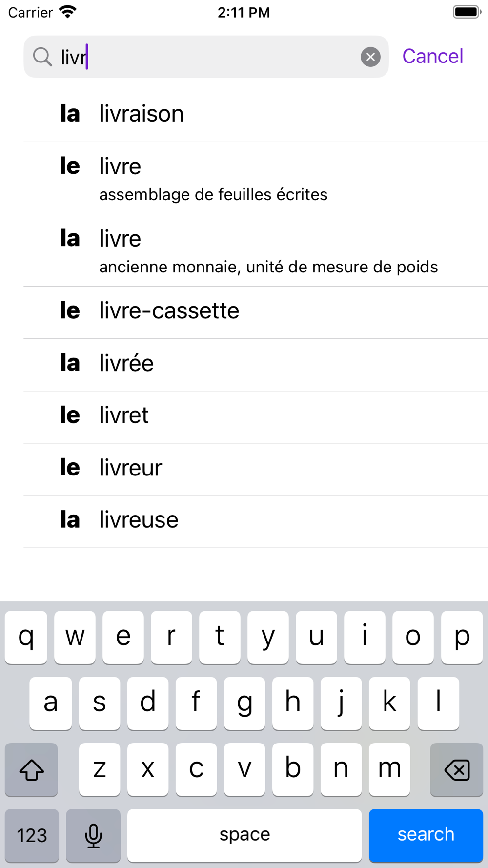Select "la livre" ancienne monnaie entry
The image size is (488, 868).
pyautogui.click(x=256, y=250)
